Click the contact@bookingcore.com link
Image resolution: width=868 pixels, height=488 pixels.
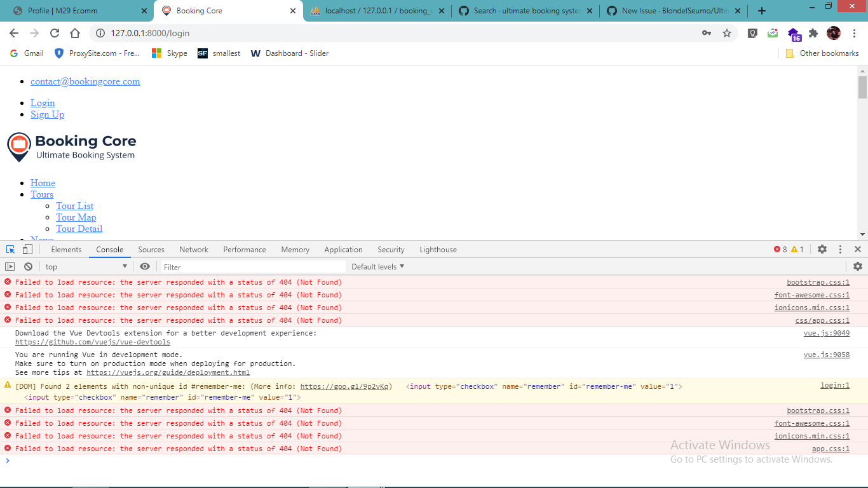85,81
